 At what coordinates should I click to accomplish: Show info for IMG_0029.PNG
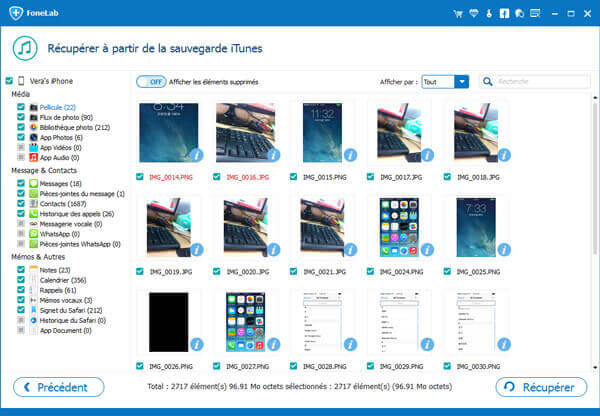tap(427, 344)
